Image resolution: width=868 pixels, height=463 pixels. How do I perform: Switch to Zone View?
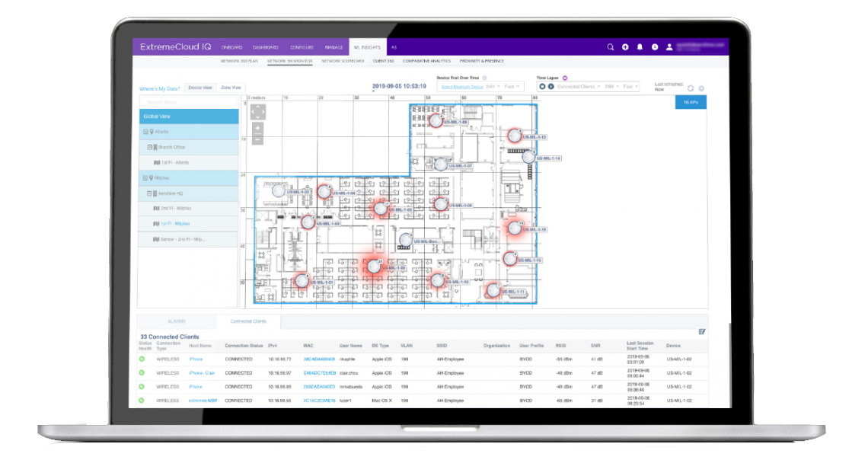[x=231, y=88]
